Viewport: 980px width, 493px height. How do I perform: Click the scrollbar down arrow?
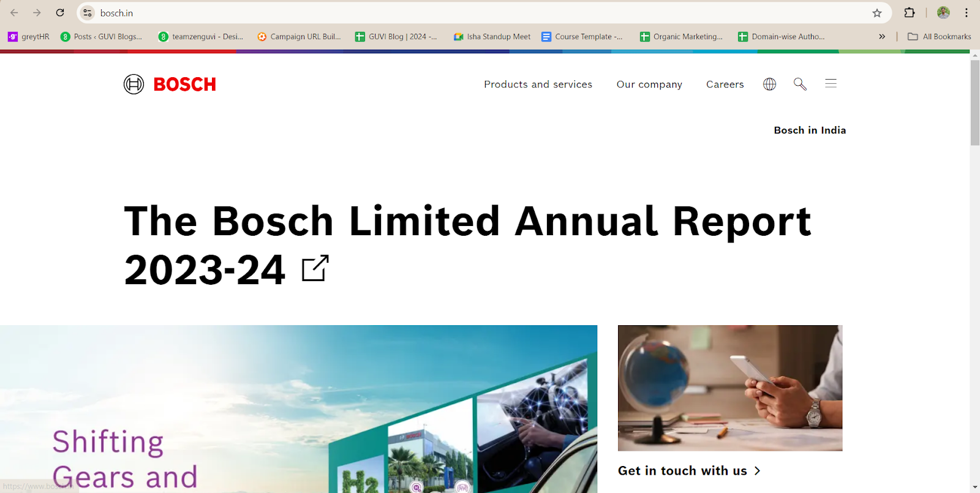pyautogui.click(x=975, y=487)
